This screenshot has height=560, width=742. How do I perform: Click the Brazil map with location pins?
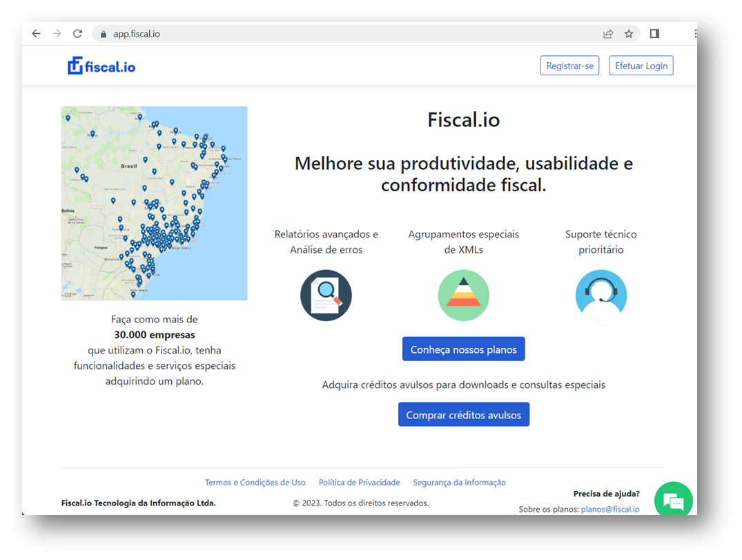155,203
